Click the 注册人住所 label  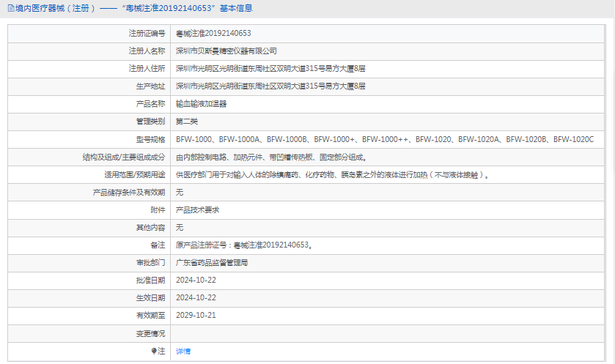[147, 69]
